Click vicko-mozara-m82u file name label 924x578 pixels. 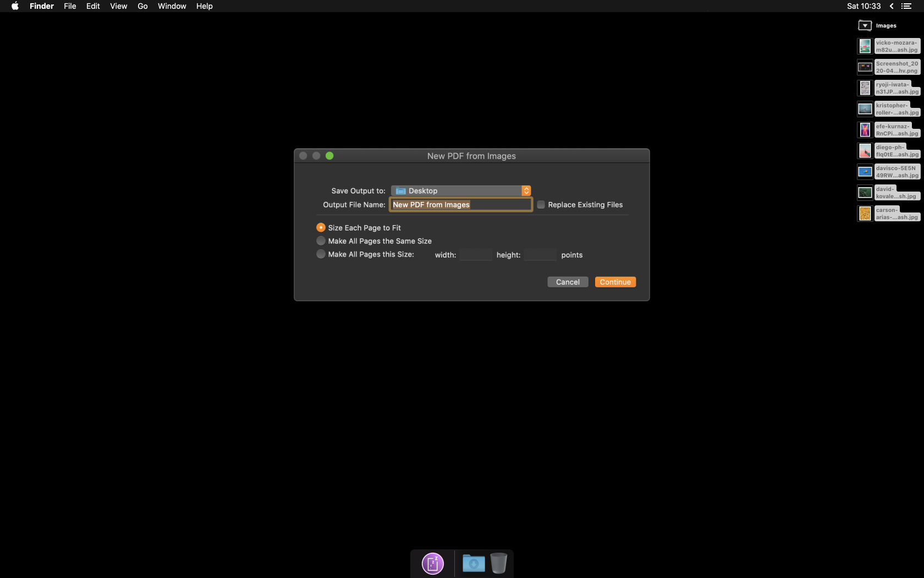[x=897, y=46]
